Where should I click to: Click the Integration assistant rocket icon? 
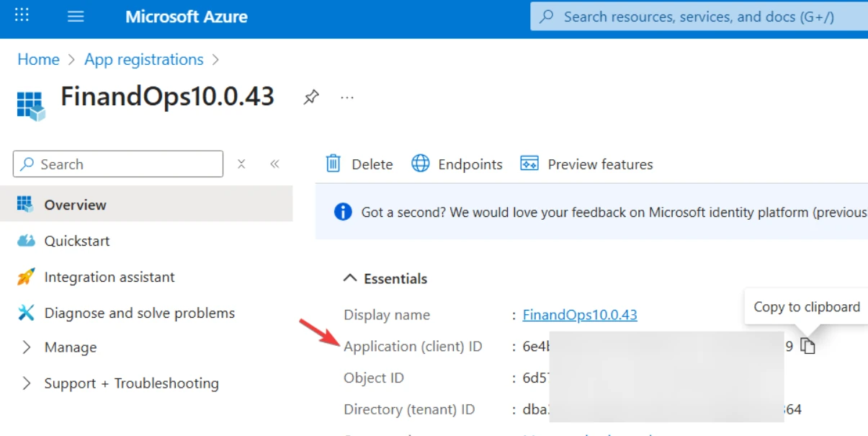tap(26, 277)
